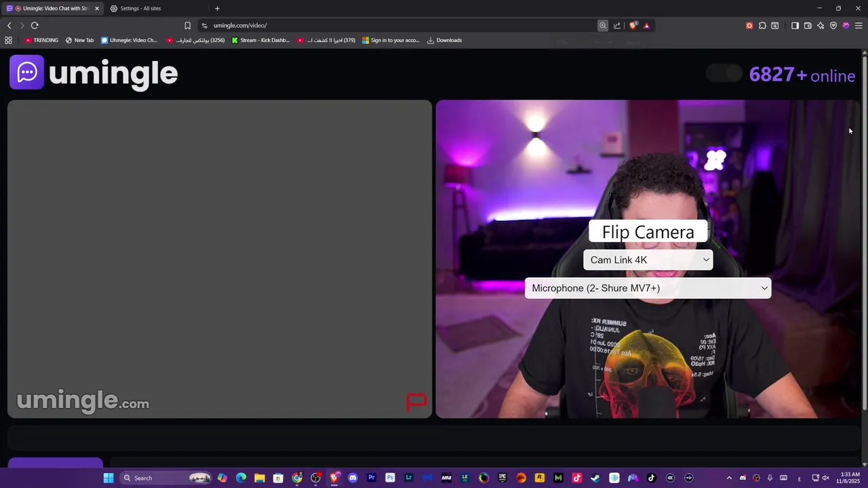Show hidden system tray icons chevron
868x488 pixels.
[729, 478]
